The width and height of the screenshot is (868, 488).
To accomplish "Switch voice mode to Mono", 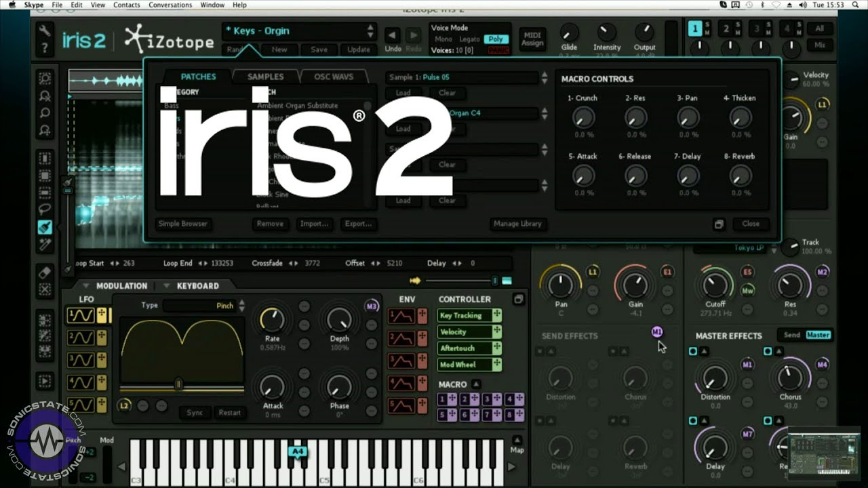I will point(443,39).
